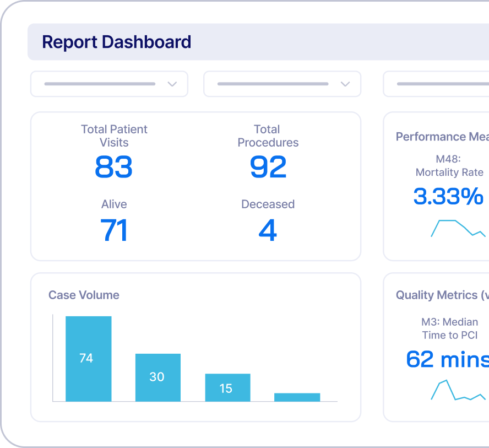Click the Deceased statistic showing 4
The image size is (489, 448).
coord(268,231)
